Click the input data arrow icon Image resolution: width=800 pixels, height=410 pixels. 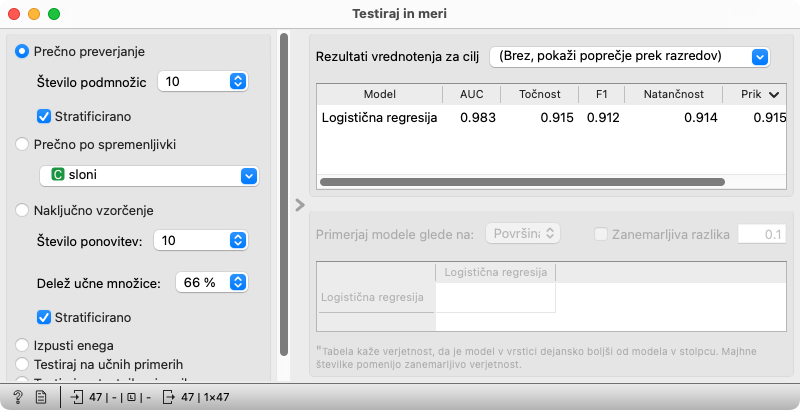(78, 397)
